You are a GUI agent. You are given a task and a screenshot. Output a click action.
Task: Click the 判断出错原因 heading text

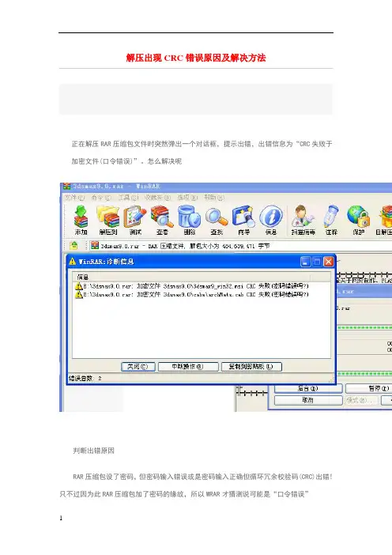(93, 451)
